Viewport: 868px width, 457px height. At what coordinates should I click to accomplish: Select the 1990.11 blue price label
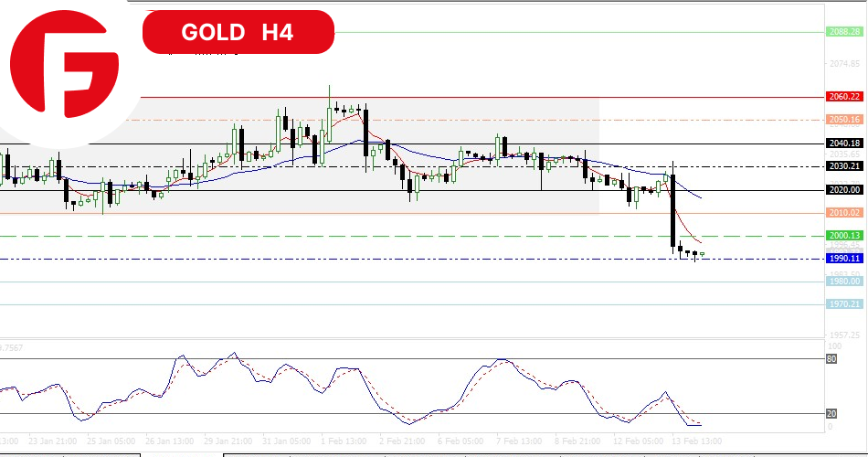[844, 259]
